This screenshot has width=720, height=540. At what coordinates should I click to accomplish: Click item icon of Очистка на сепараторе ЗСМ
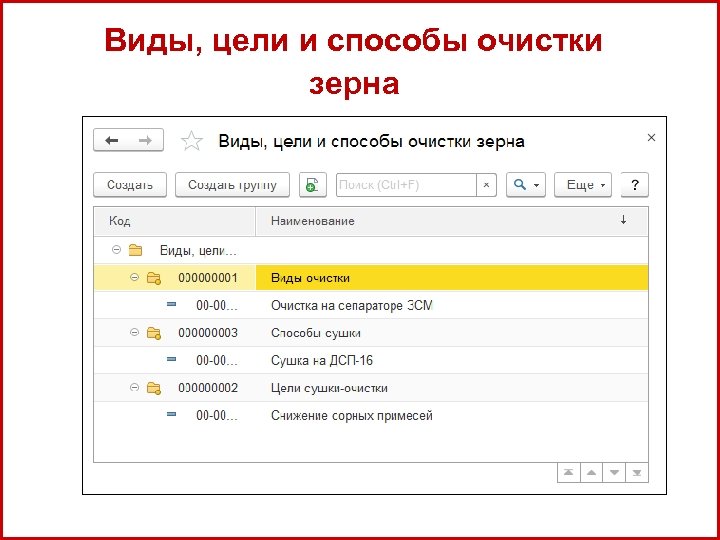click(x=171, y=304)
